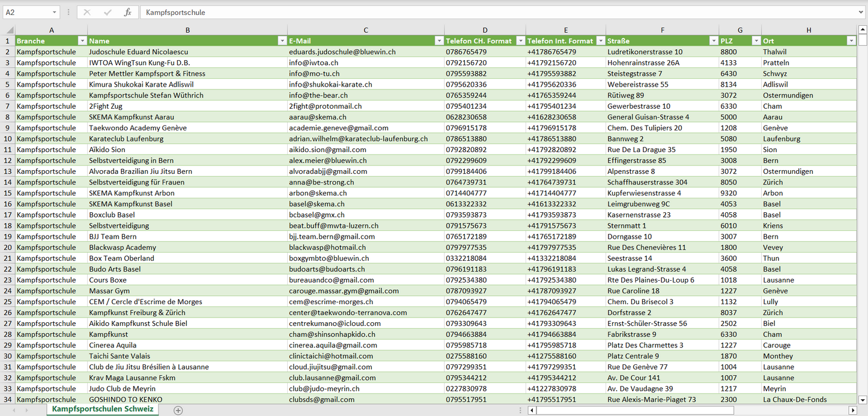Click into the formula bar text field

tap(481, 12)
